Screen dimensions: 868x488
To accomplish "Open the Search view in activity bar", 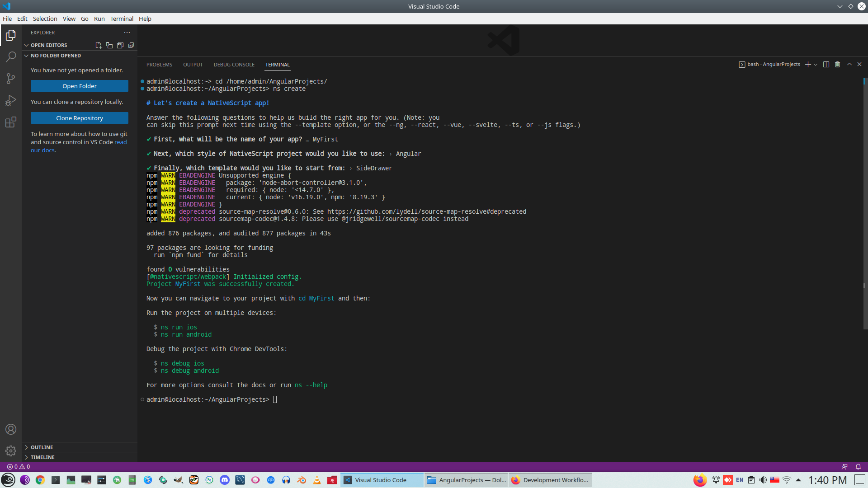I will pyautogui.click(x=11, y=57).
